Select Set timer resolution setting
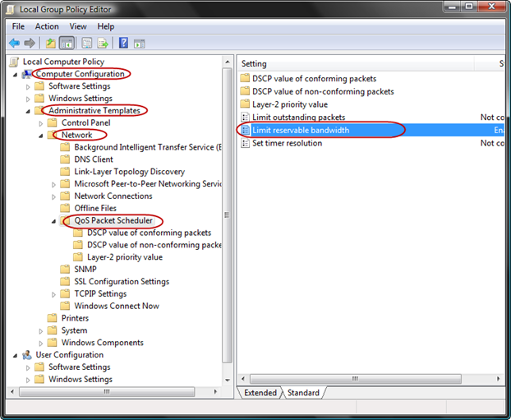This screenshot has height=420, width=511. 287,143
